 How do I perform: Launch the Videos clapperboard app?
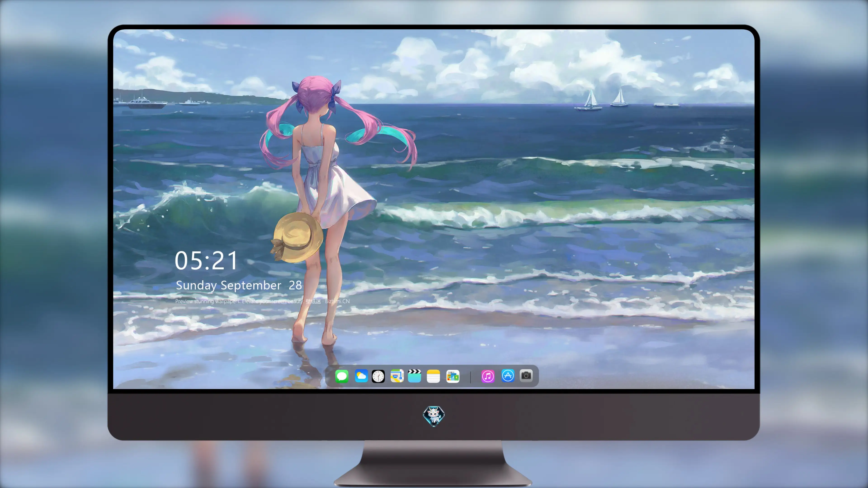coord(415,376)
